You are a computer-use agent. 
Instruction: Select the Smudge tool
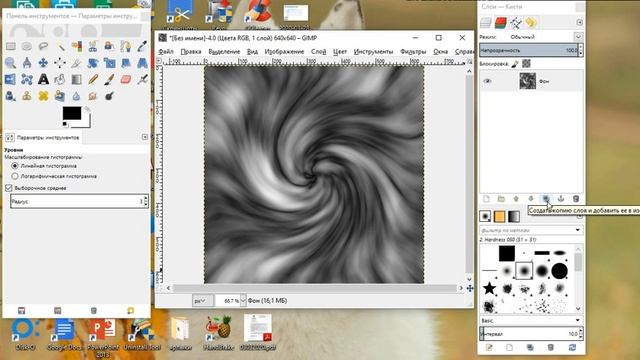coord(93,96)
